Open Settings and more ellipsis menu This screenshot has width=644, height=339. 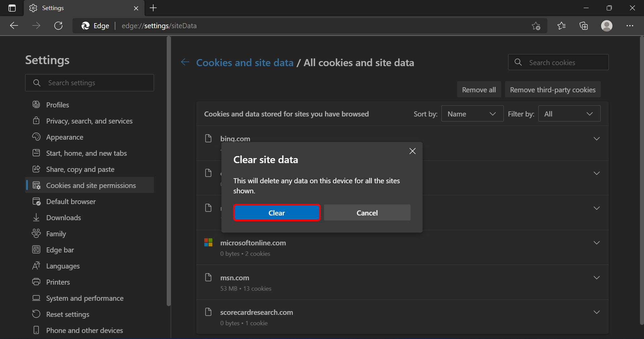pos(630,26)
